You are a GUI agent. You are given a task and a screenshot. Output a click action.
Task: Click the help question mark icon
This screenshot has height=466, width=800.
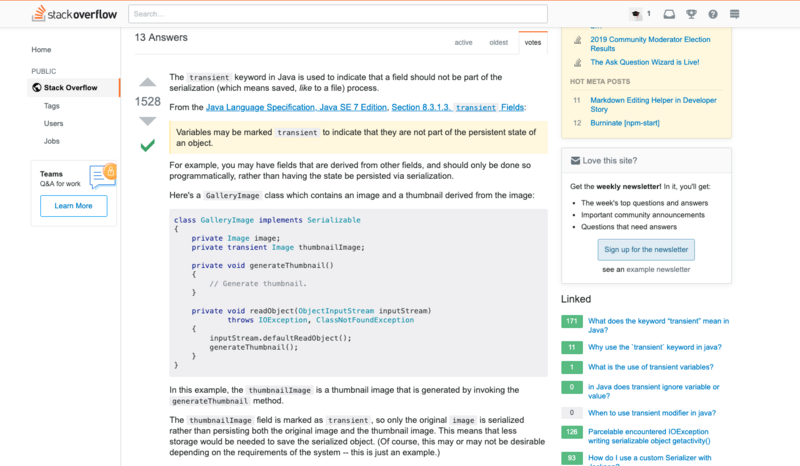click(x=713, y=14)
